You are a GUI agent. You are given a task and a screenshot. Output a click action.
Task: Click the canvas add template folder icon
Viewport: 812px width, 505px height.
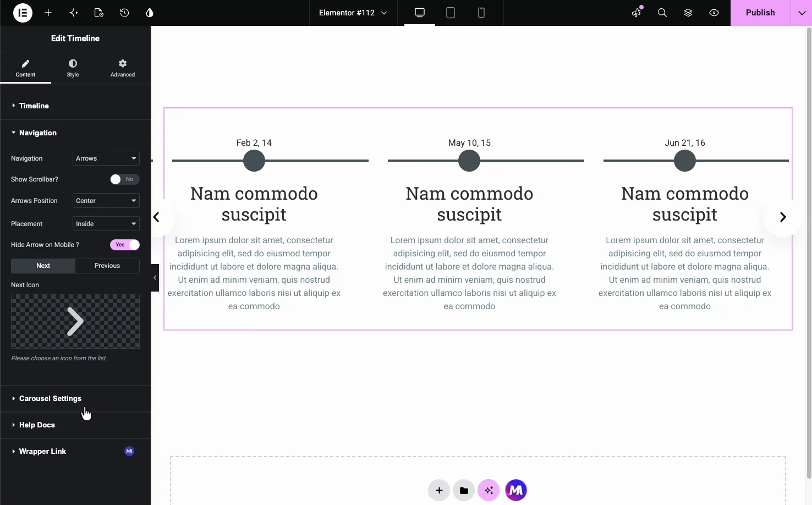tap(464, 490)
